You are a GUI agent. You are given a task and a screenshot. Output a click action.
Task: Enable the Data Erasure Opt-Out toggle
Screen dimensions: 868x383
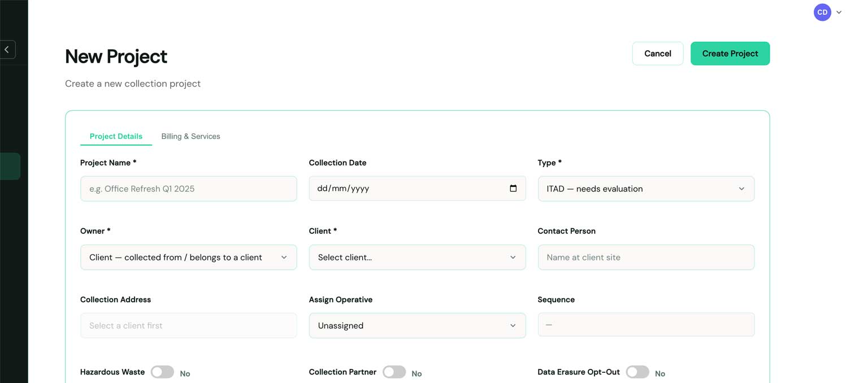coord(637,372)
